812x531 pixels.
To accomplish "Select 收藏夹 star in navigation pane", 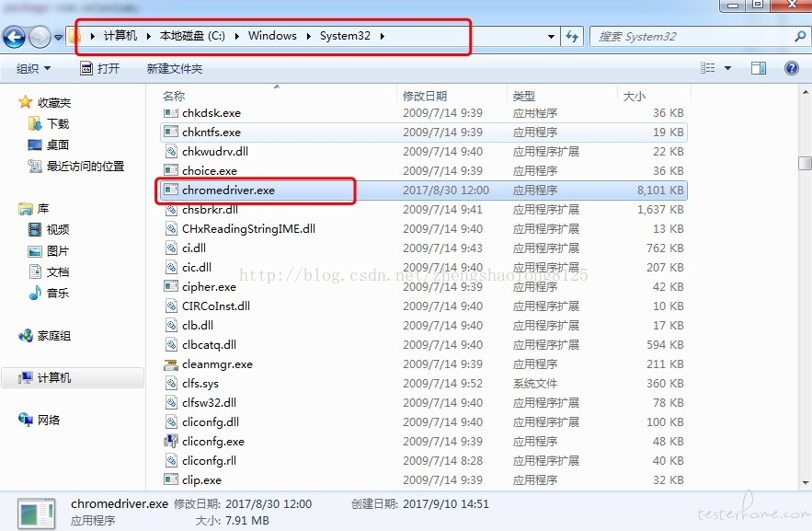I will tap(26, 102).
